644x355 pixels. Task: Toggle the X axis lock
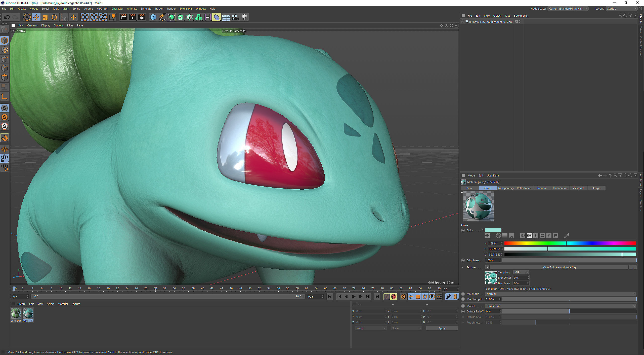coord(85,17)
